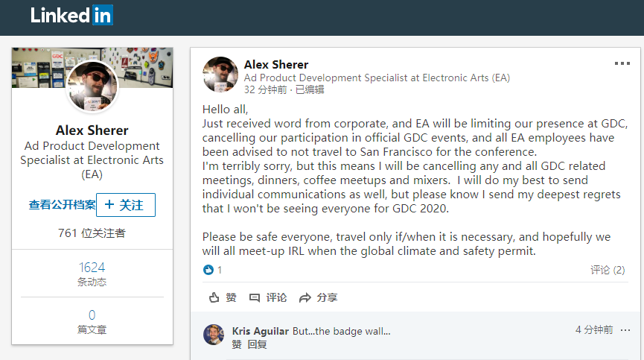Viewport: 644px width, 360px height.
Task: Click Alex Sherer author name on post
Action: (276, 65)
